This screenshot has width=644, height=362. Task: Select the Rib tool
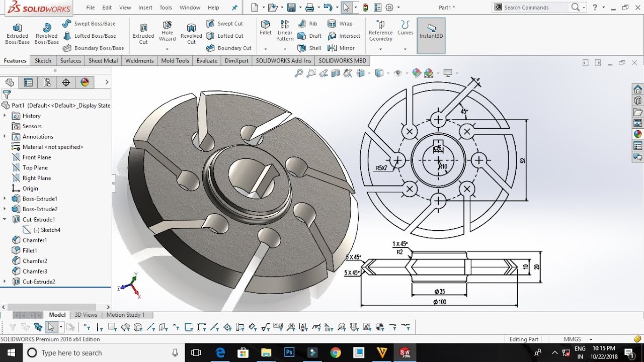coord(307,24)
